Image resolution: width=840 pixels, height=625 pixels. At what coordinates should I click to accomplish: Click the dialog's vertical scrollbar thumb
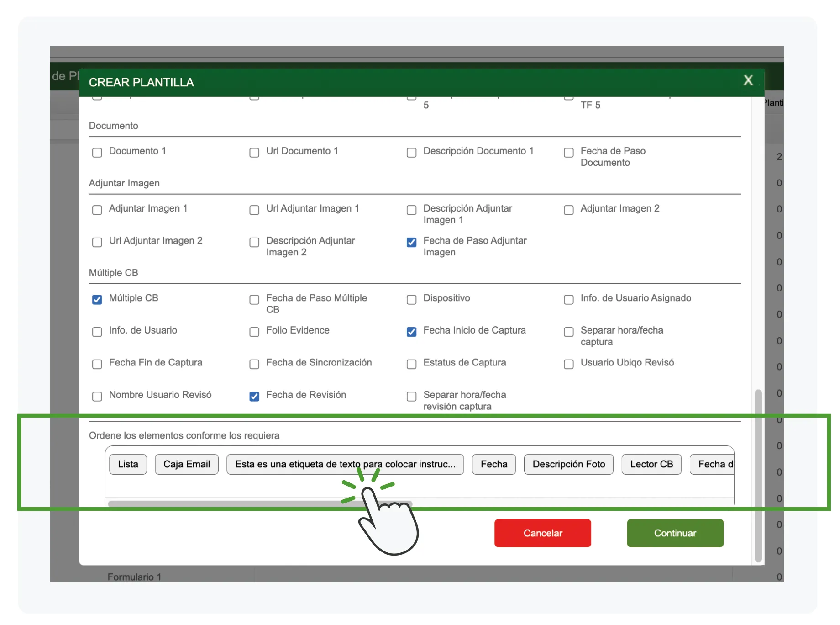click(x=758, y=475)
